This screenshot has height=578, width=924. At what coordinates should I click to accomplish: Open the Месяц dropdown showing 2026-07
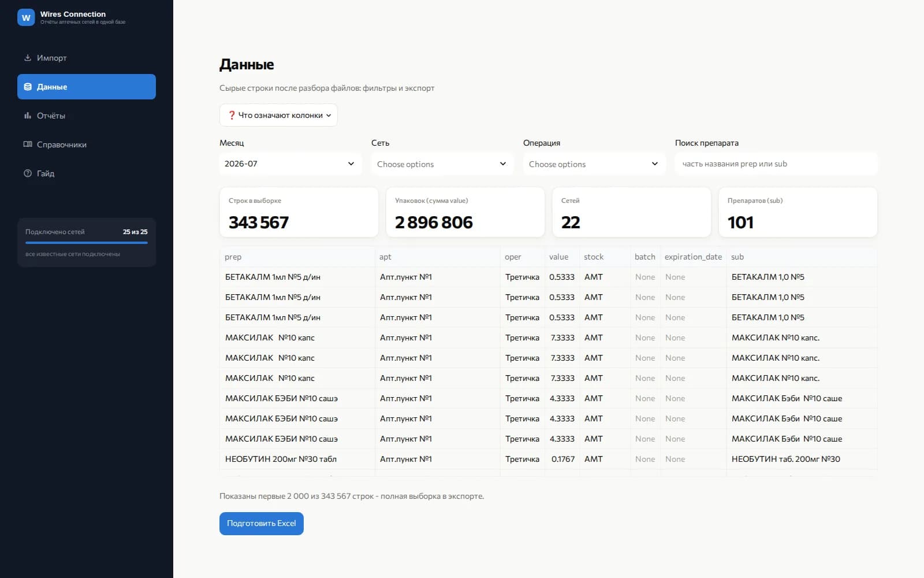290,164
